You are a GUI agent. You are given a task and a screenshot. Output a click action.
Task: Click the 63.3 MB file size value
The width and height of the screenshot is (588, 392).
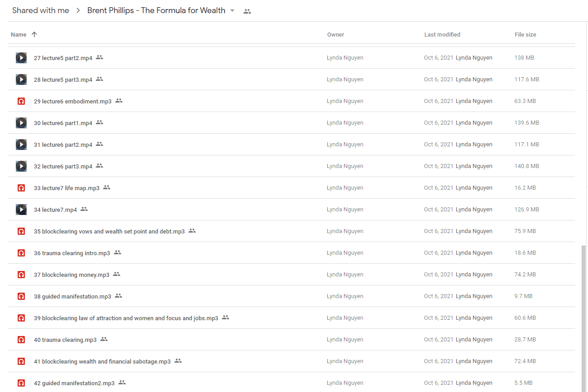[525, 101]
